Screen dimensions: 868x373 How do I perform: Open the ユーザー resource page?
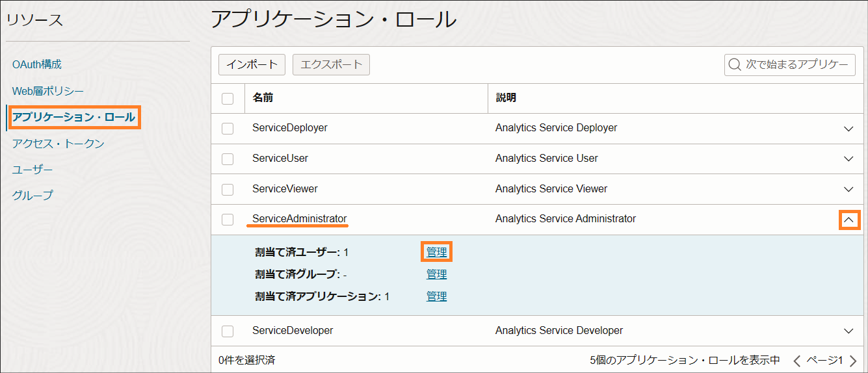pos(33,170)
